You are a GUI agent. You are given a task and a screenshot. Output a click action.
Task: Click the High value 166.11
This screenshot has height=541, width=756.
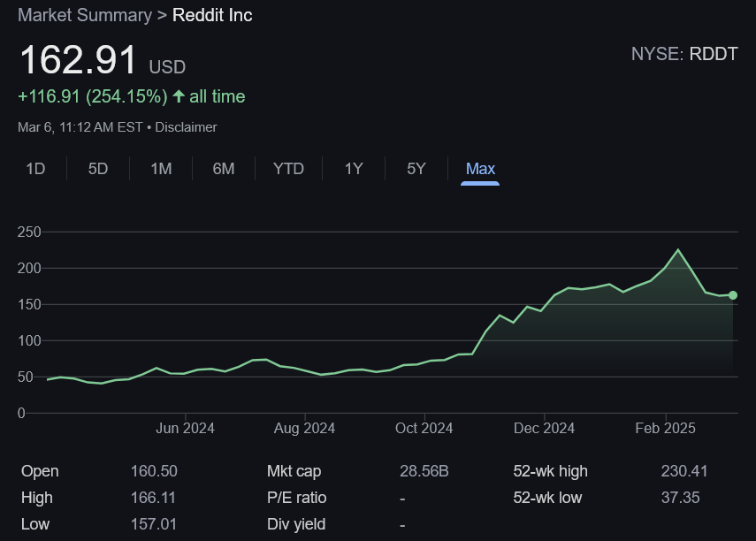pyautogui.click(x=153, y=498)
